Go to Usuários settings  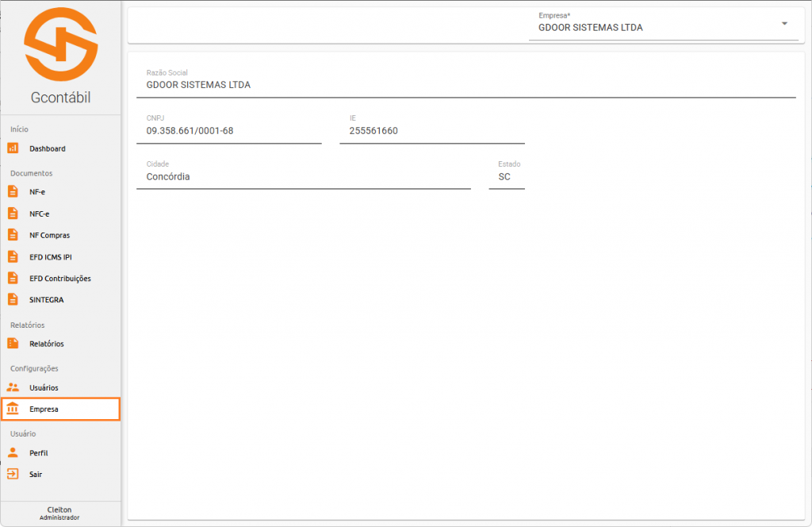(x=60, y=387)
